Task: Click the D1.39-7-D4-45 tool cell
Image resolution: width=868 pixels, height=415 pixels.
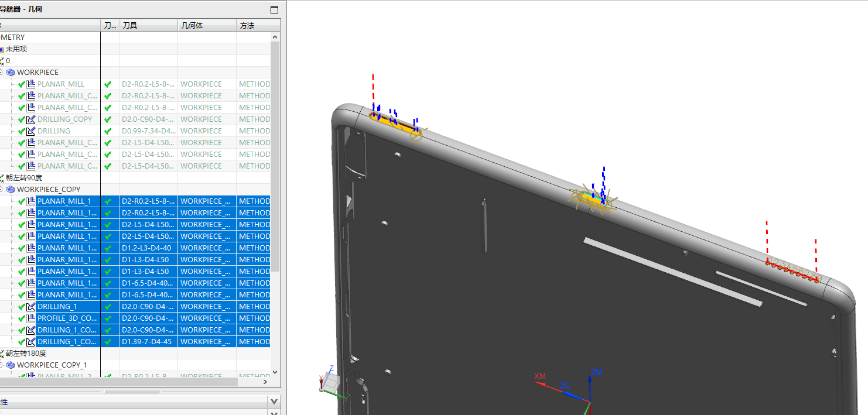Action: (149, 342)
